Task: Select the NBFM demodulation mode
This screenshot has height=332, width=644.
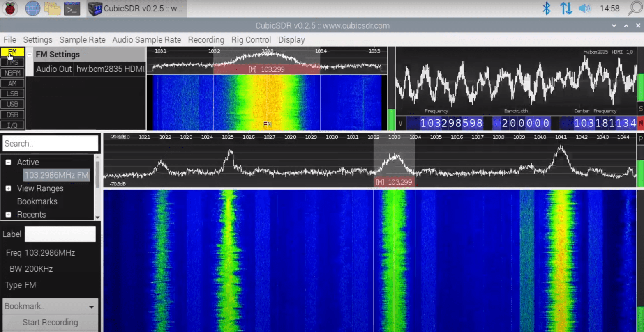Action: (x=12, y=73)
